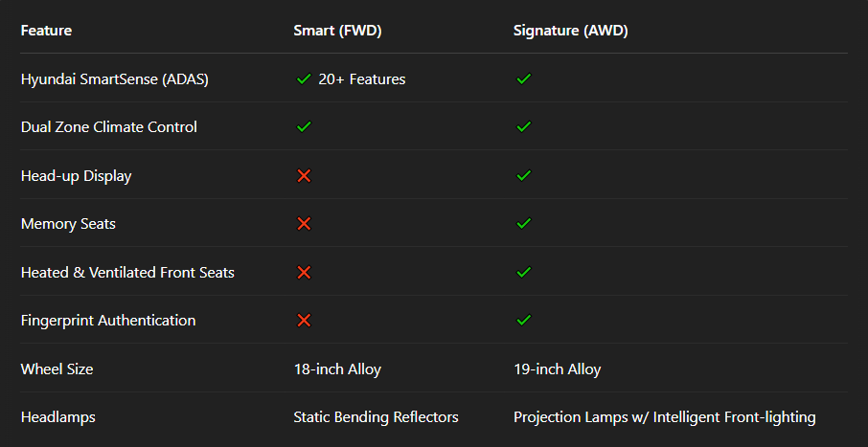
Task: Click the Feature column header
Action: [46, 31]
